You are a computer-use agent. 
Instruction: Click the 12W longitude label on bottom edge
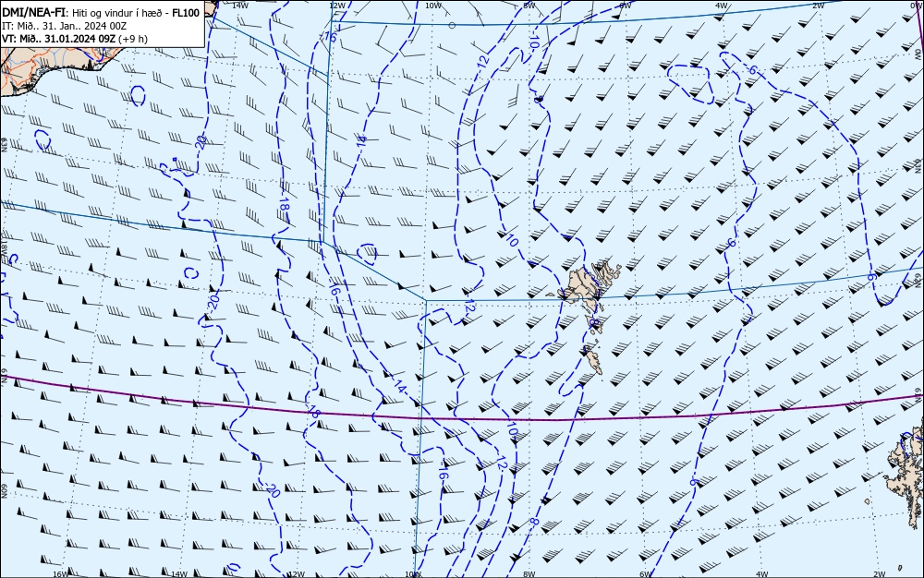(x=297, y=574)
